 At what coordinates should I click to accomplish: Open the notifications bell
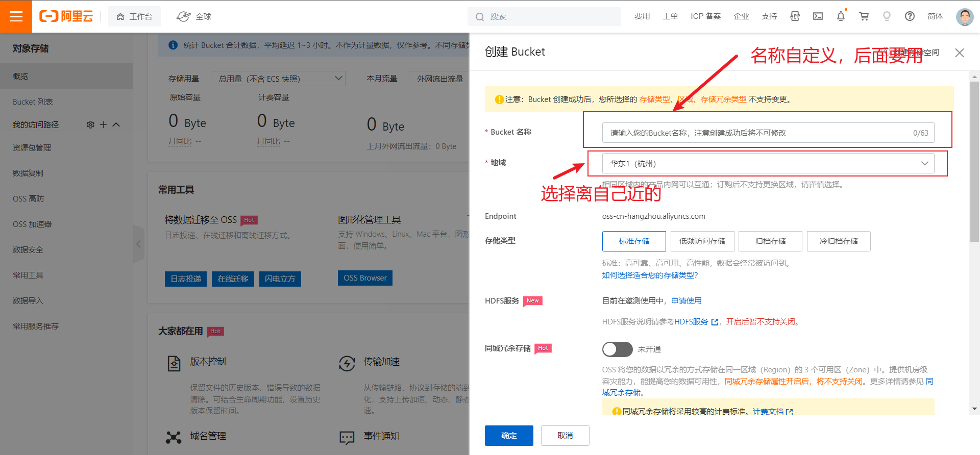point(841,16)
